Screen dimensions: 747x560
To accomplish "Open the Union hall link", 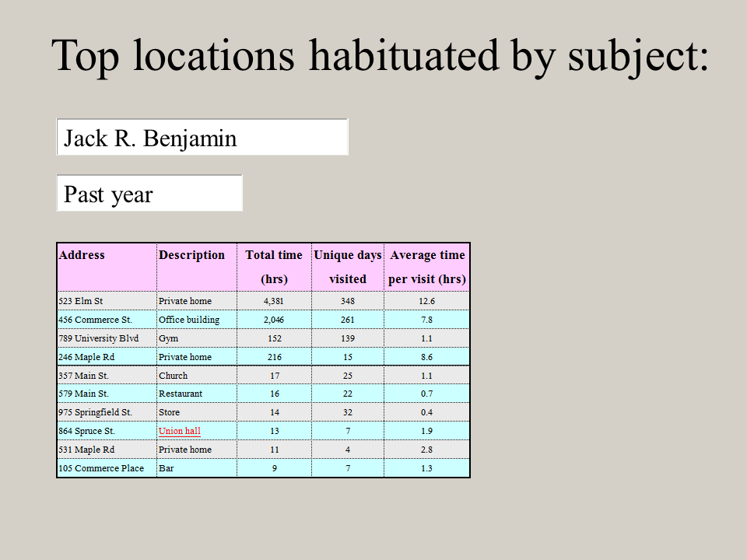I will (x=179, y=431).
